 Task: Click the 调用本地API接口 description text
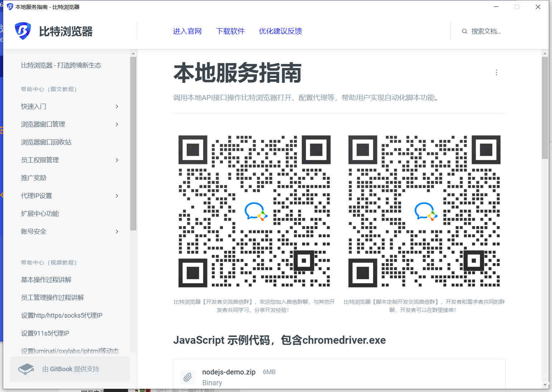307,98
